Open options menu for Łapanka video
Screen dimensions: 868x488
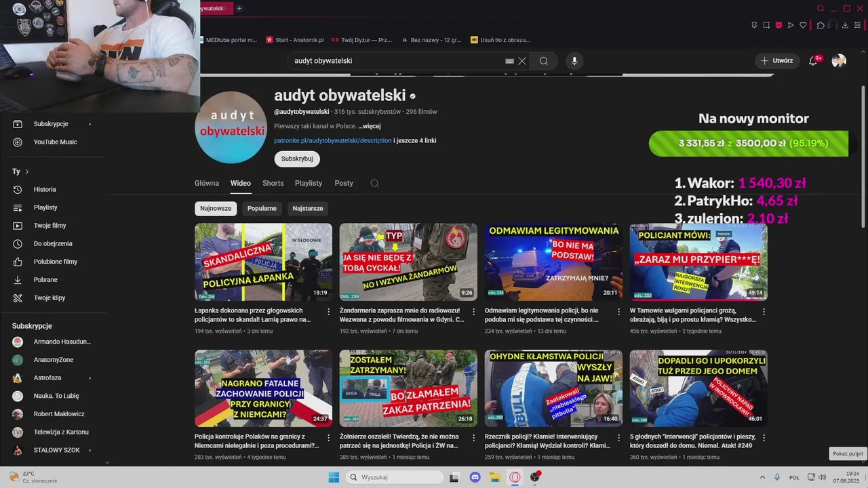tap(328, 312)
